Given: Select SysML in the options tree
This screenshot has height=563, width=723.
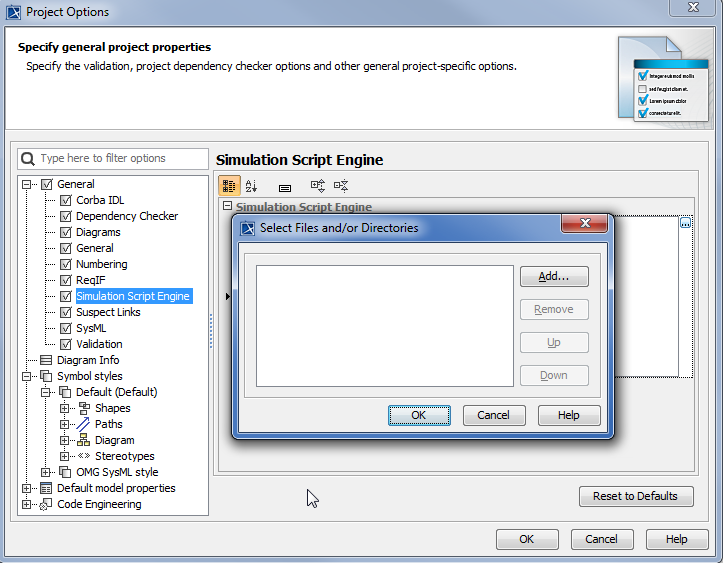Looking at the screenshot, I should click(91, 328).
